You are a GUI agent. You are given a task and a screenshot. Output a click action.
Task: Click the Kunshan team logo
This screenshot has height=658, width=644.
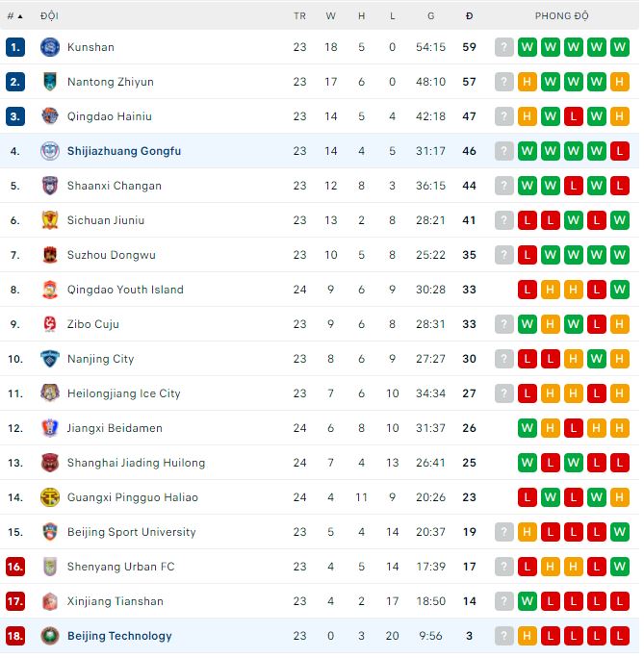pos(50,47)
